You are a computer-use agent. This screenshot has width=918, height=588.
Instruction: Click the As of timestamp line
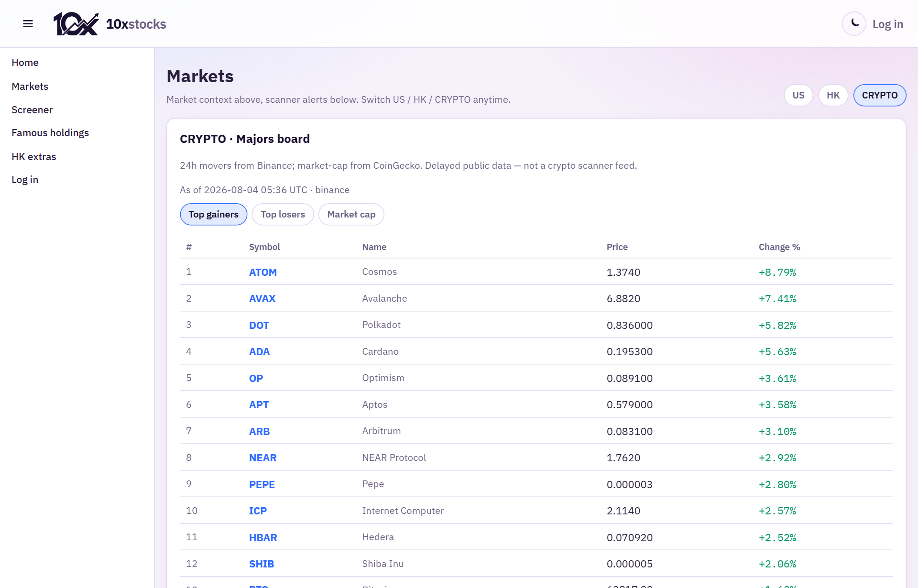265,190
